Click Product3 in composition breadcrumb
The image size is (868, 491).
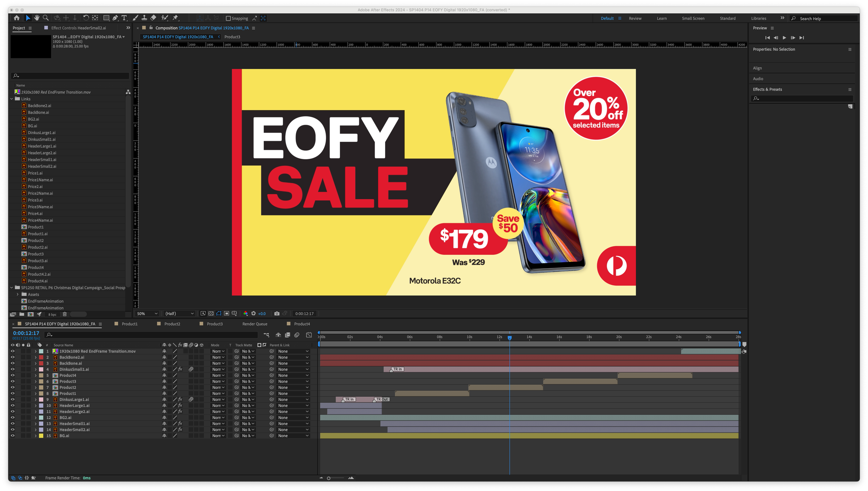[x=232, y=37]
